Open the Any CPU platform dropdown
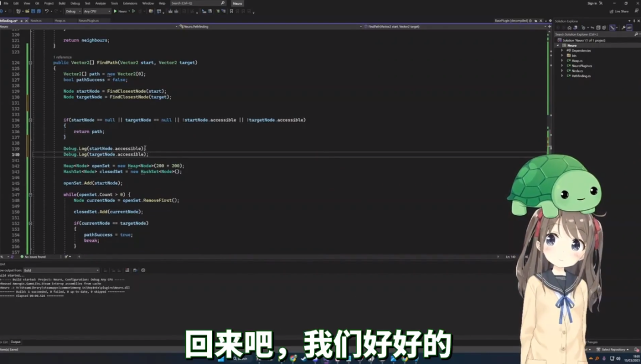 click(x=97, y=11)
